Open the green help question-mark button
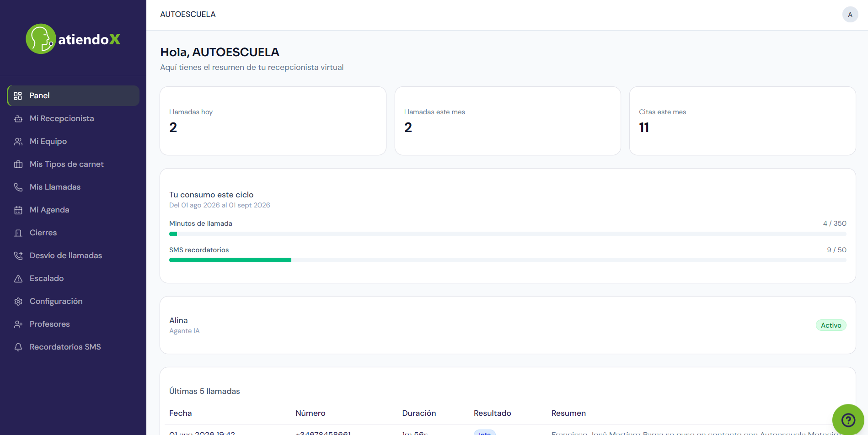Screen dimensions: 868x435 click(x=848, y=419)
